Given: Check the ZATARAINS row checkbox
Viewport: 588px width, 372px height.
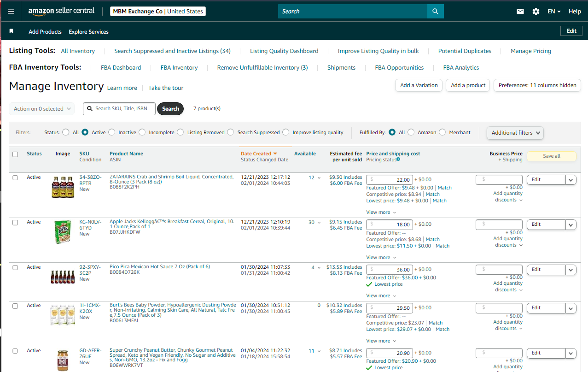Looking at the screenshot, I should click(15, 177).
